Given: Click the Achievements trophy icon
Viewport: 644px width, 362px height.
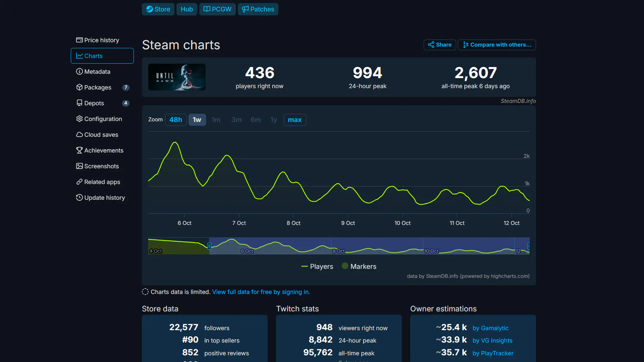Looking at the screenshot, I should (79, 150).
